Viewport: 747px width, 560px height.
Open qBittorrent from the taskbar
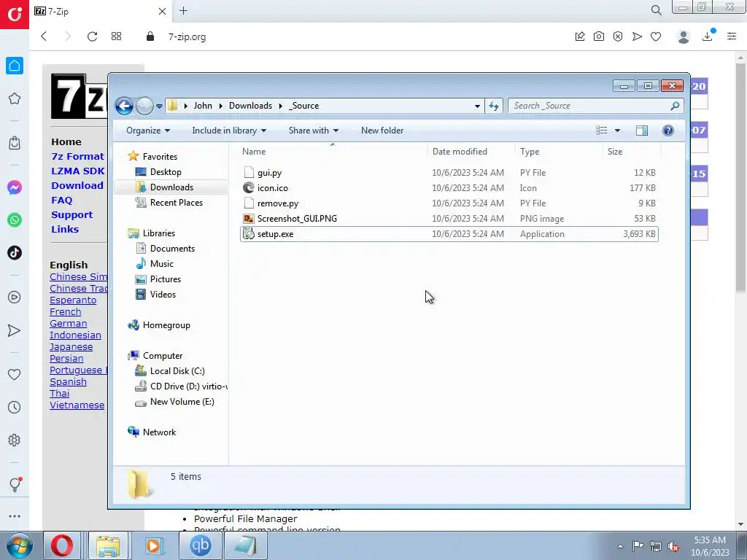coord(200,545)
